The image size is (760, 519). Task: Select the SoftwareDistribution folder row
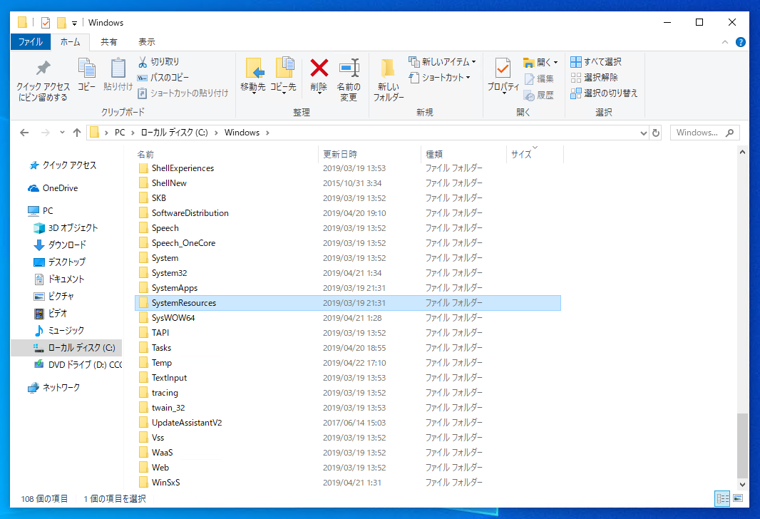[348, 213]
